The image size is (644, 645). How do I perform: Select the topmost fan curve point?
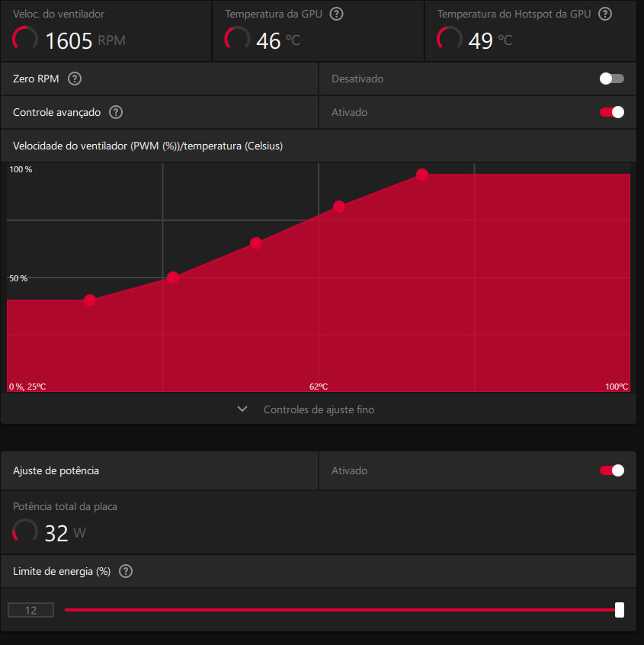(422, 175)
